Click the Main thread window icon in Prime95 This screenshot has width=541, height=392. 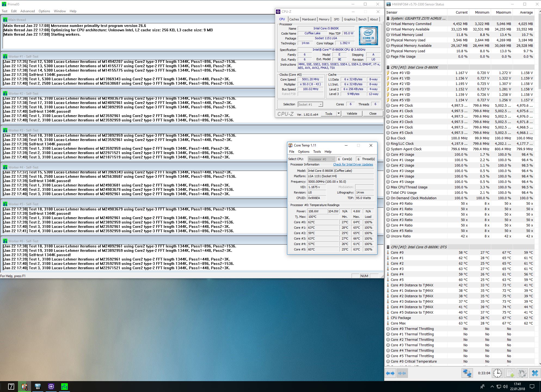(5, 20)
